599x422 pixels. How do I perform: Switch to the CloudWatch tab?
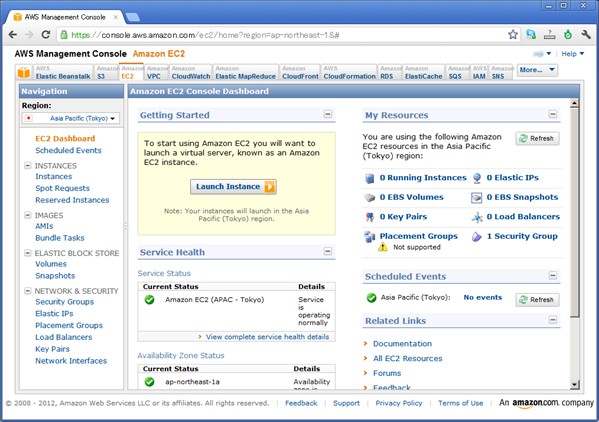click(191, 72)
